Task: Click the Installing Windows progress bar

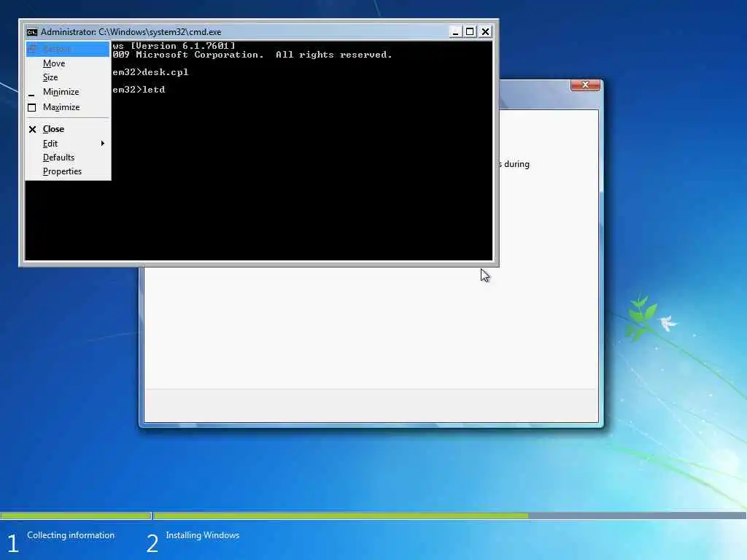Action: pos(449,516)
